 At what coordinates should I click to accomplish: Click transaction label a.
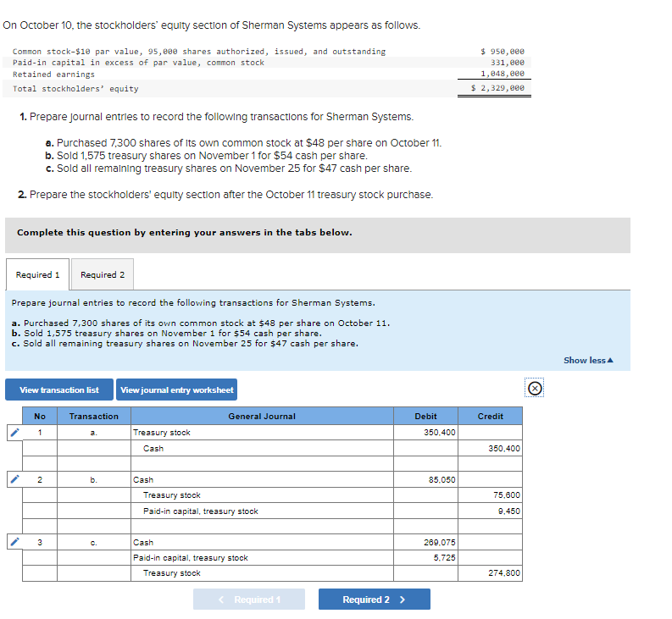tap(94, 433)
